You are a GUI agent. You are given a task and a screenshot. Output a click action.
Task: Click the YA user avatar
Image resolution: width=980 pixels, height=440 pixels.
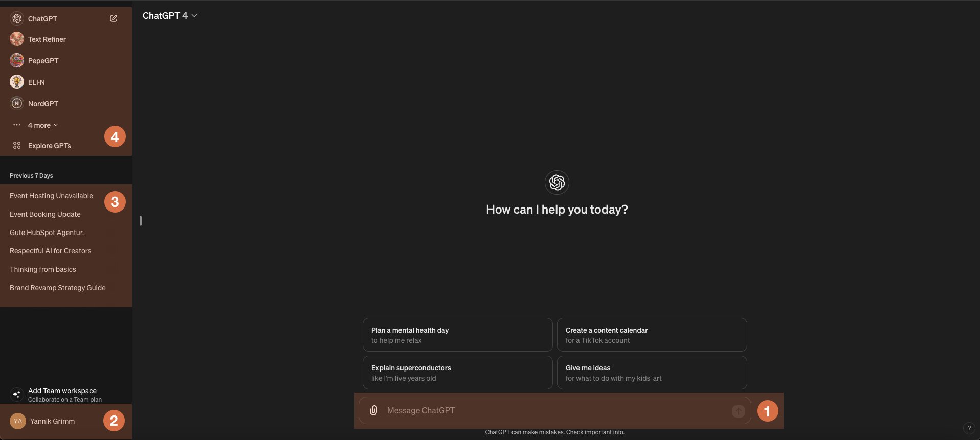point(18,421)
